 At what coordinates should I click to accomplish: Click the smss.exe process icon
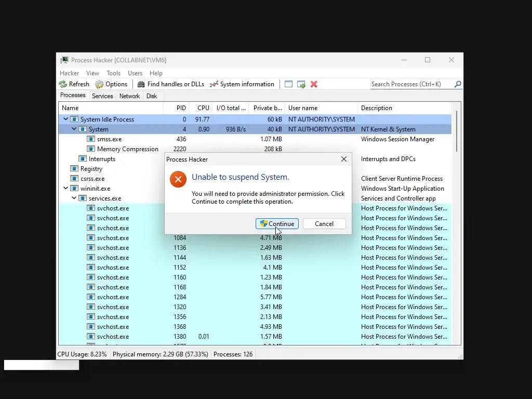click(x=90, y=139)
